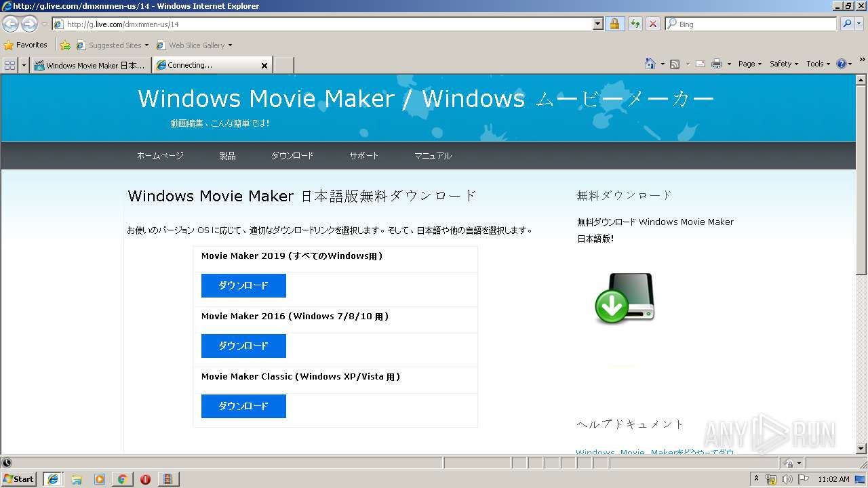Open マニュアル navigation item
The image size is (868, 488).
[x=433, y=156]
